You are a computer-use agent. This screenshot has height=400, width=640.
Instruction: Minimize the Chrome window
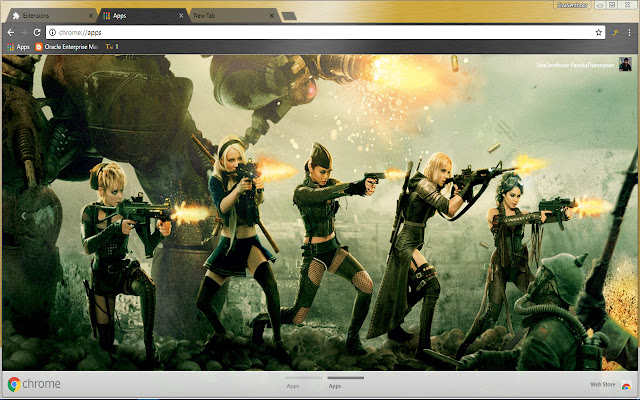(600, 5)
